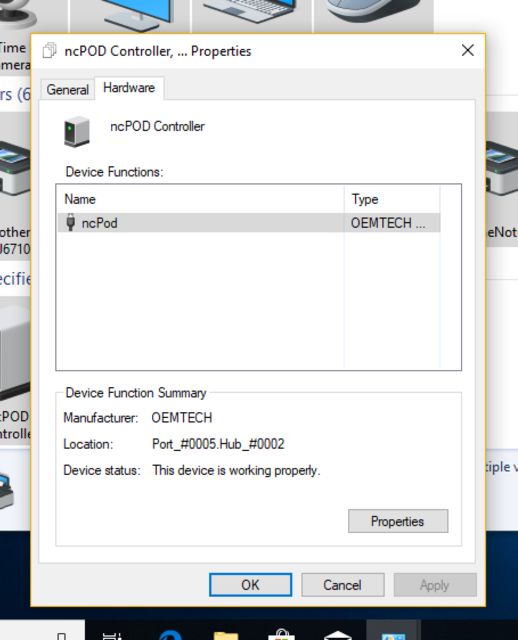
Task: Open File Explorer from the taskbar
Action: pyautogui.click(x=226, y=636)
